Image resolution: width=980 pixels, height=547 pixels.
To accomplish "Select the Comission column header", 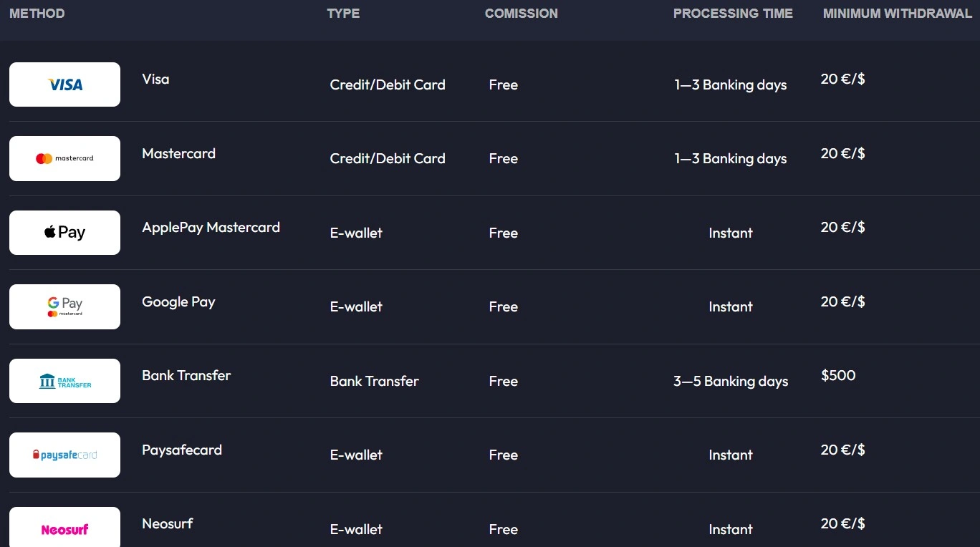I will [521, 14].
